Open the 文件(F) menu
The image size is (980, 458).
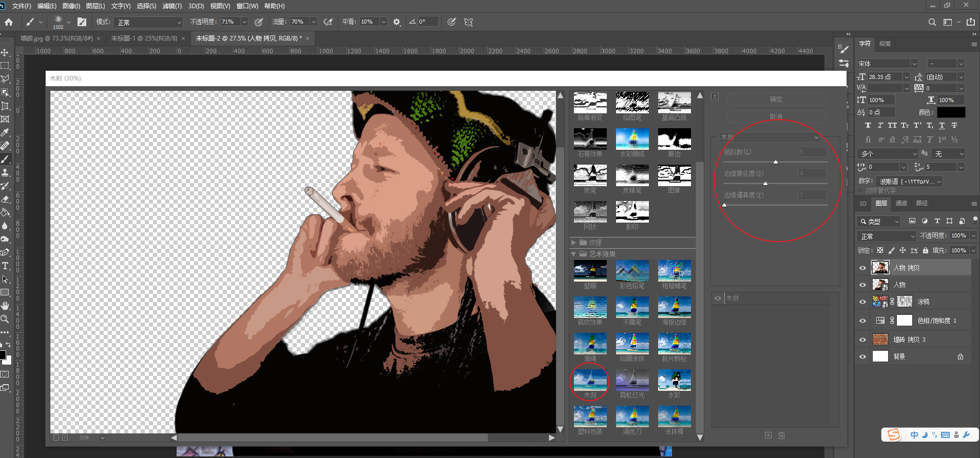click(x=21, y=6)
